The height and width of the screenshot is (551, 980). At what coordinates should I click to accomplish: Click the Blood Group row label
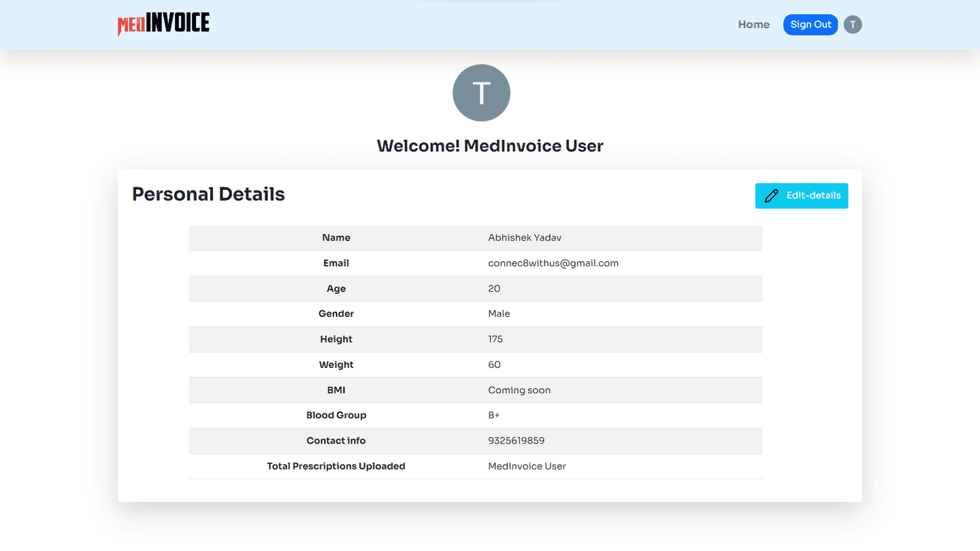click(336, 416)
